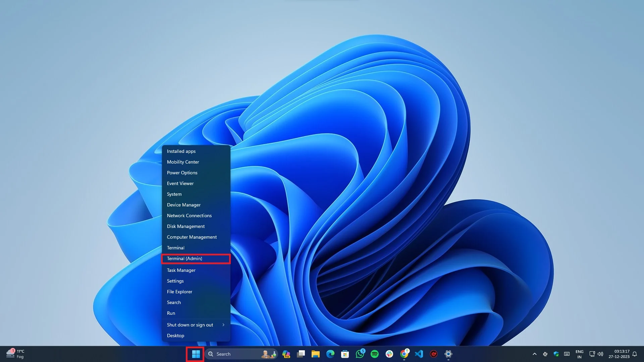The image size is (644, 362).
Task: Launch Disk Management from the menu
Action: (196, 226)
